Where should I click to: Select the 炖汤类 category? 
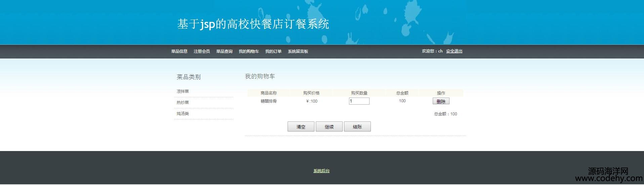tap(183, 114)
